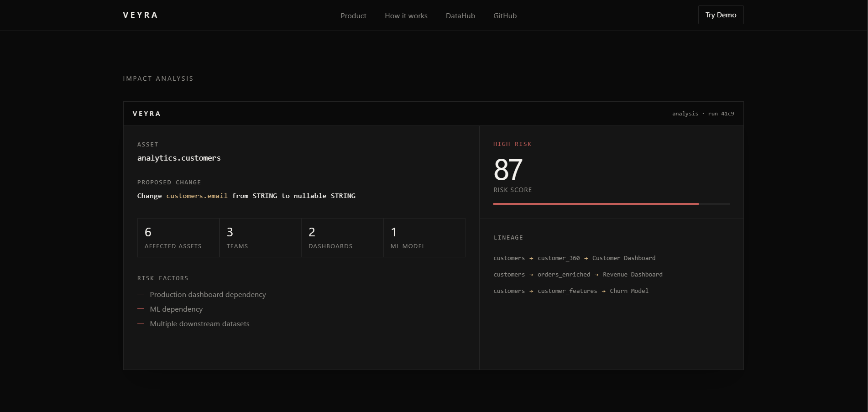Select the IMPACT ANALYSIS section heading
Viewport: 868px width, 412px height.
[158, 78]
